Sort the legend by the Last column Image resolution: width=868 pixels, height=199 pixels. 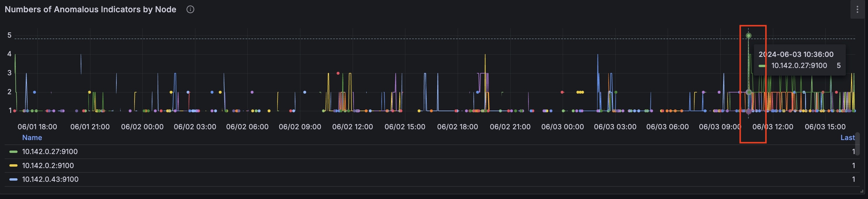[847, 137]
